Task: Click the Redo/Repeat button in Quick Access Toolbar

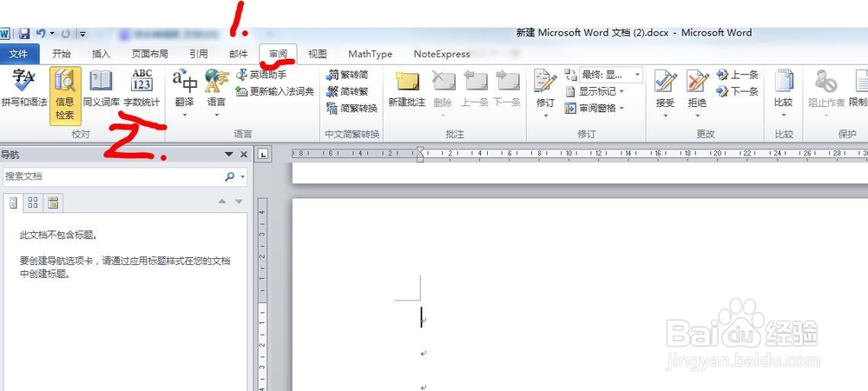Action: [x=65, y=34]
